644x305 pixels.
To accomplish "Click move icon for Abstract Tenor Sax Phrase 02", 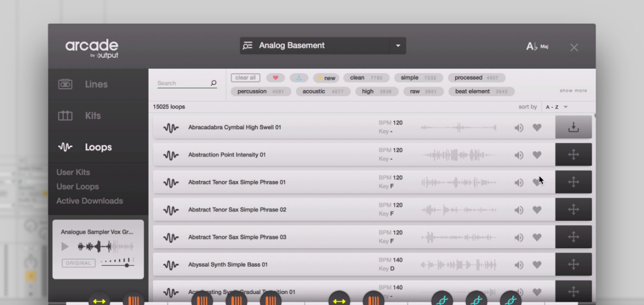I will (574, 210).
